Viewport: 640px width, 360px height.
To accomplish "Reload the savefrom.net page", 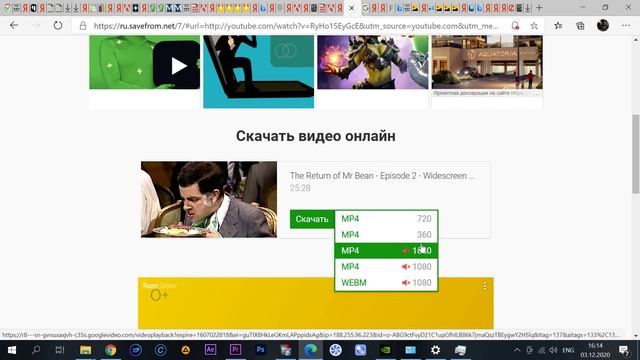I will pos(58,25).
